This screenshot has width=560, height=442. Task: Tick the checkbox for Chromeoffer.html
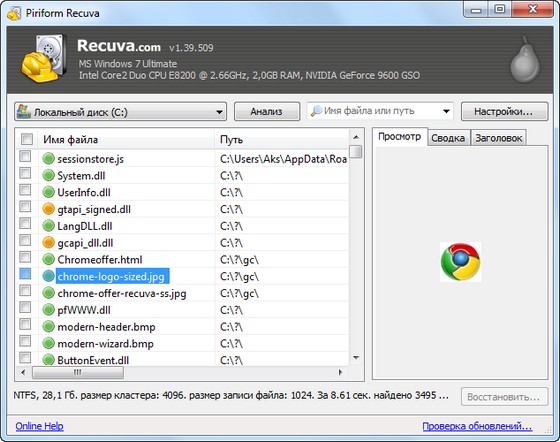pyautogui.click(x=25, y=257)
